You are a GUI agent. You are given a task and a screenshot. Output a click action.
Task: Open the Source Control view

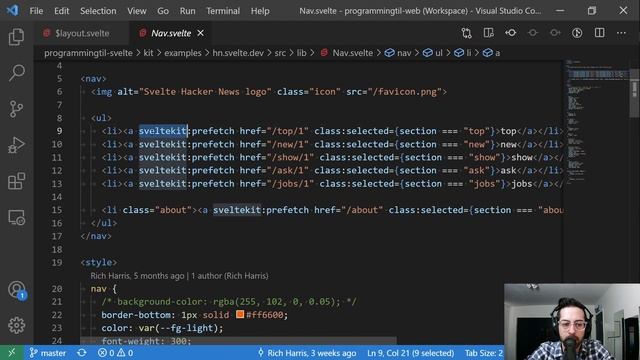[16, 109]
